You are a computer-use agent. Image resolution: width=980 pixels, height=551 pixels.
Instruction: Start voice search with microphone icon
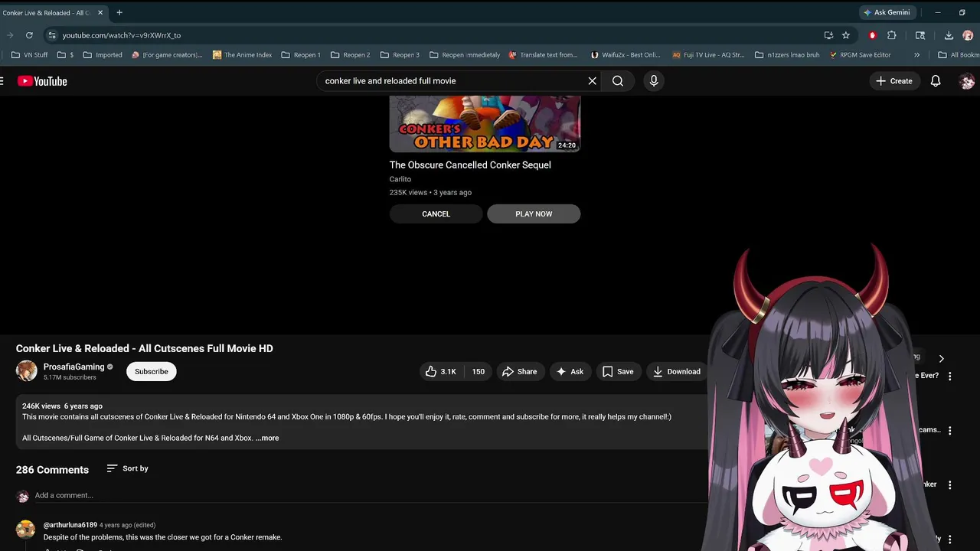[653, 81]
